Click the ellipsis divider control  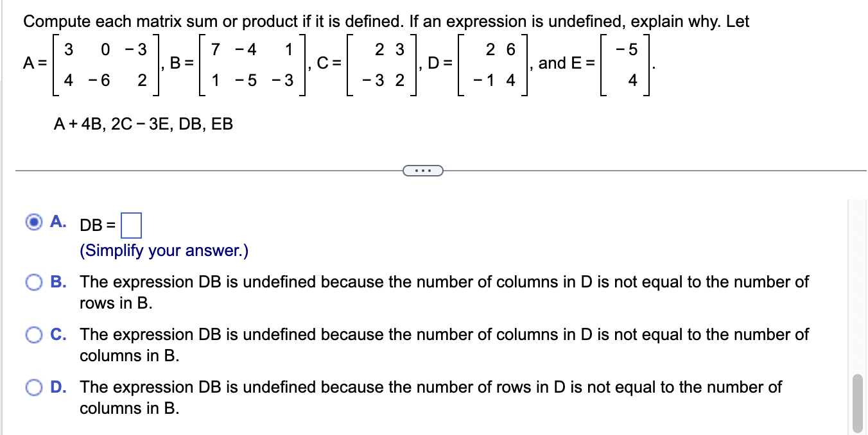click(423, 170)
